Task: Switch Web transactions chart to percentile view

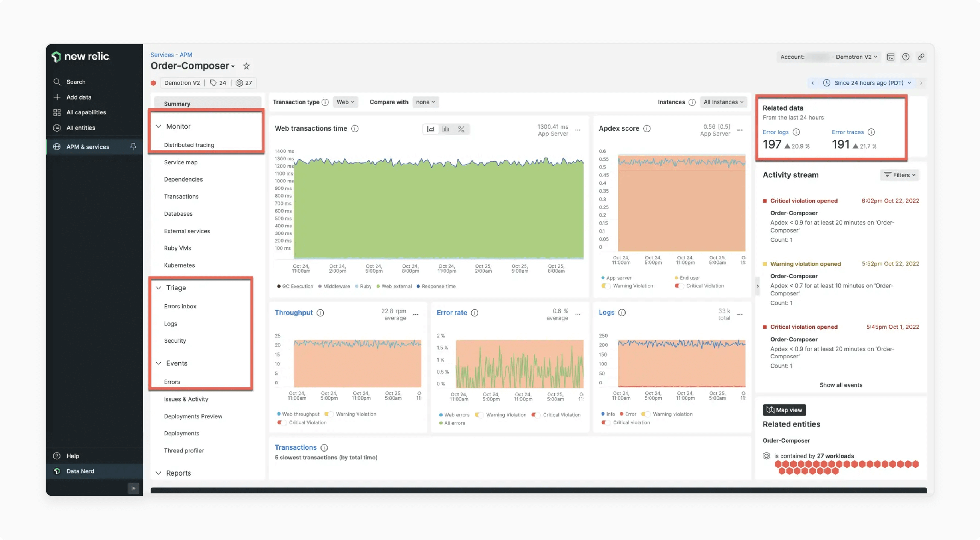Action: tap(461, 129)
